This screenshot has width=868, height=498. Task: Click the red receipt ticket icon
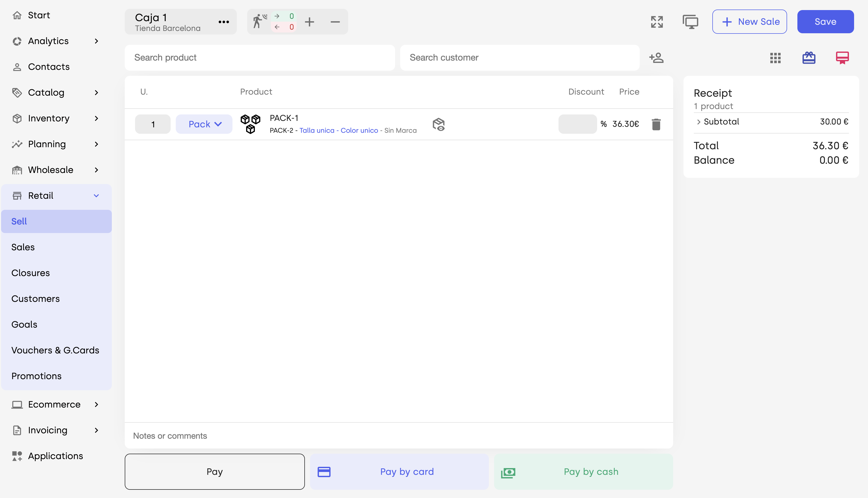[x=842, y=58]
